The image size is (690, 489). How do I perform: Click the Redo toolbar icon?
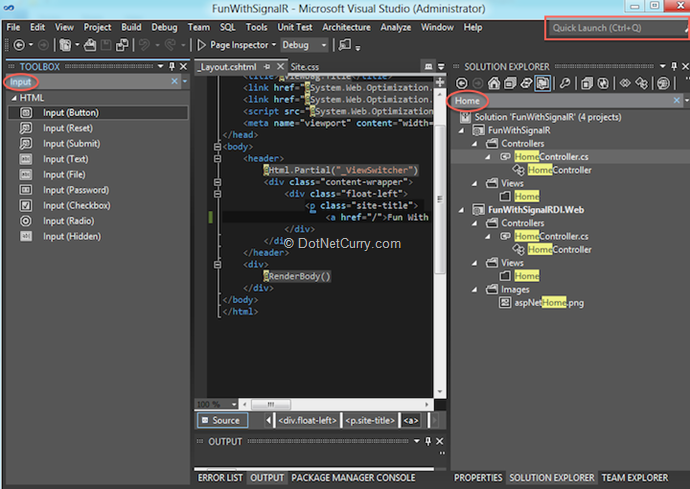[x=170, y=45]
